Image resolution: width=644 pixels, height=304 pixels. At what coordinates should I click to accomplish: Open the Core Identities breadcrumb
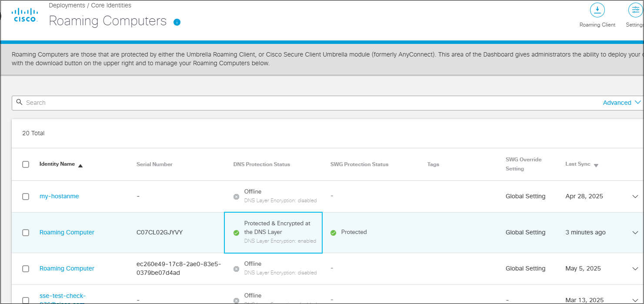click(x=111, y=6)
